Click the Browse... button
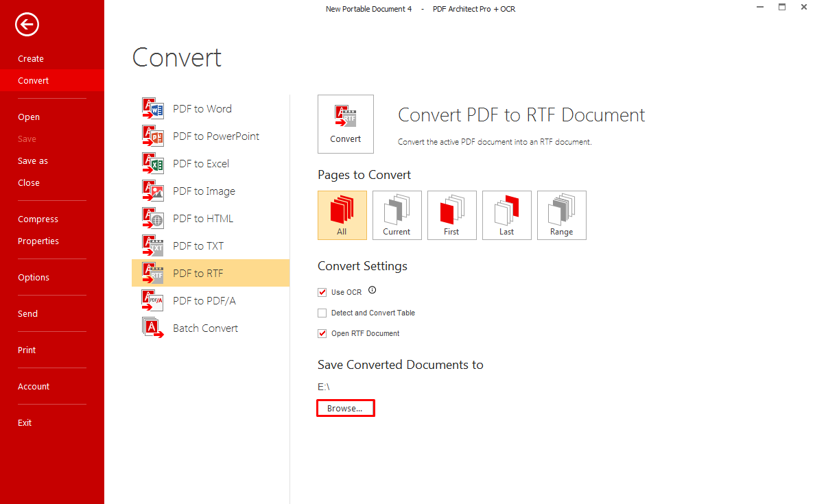 [346, 409]
